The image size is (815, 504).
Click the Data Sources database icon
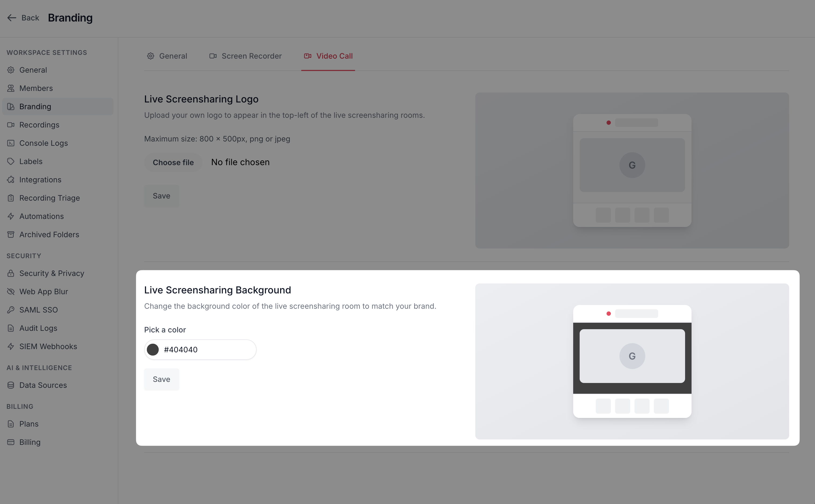point(11,385)
